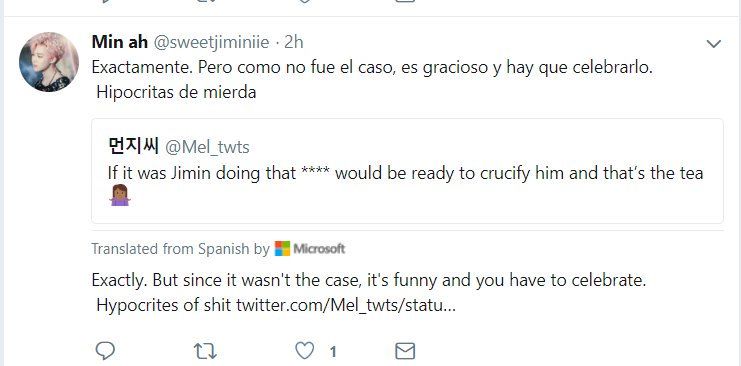
Task: Open Min ah's profile picture
Action: 49,62
